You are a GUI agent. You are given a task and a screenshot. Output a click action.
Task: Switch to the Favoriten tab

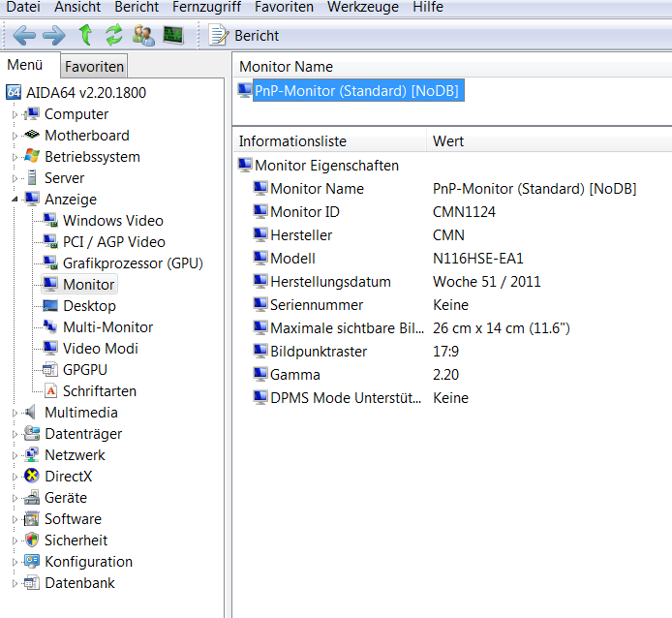tap(94, 67)
